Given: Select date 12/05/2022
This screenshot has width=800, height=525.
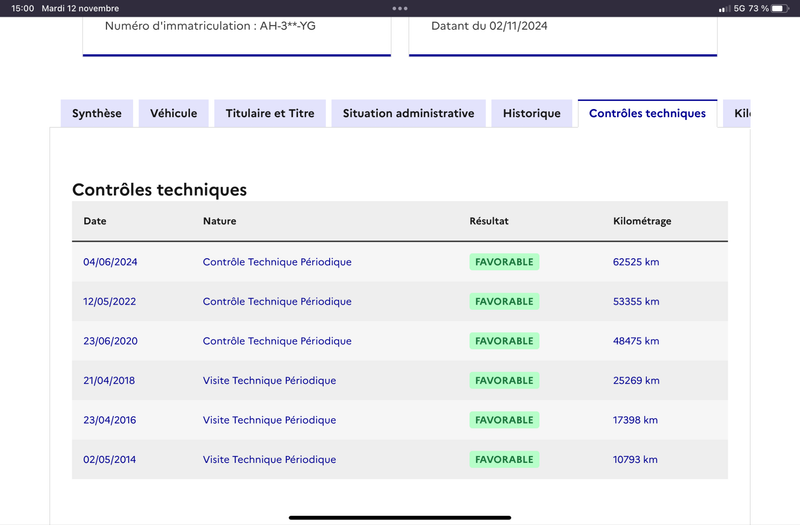Looking at the screenshot, I should pyautogui.click(x=110, y=301).
